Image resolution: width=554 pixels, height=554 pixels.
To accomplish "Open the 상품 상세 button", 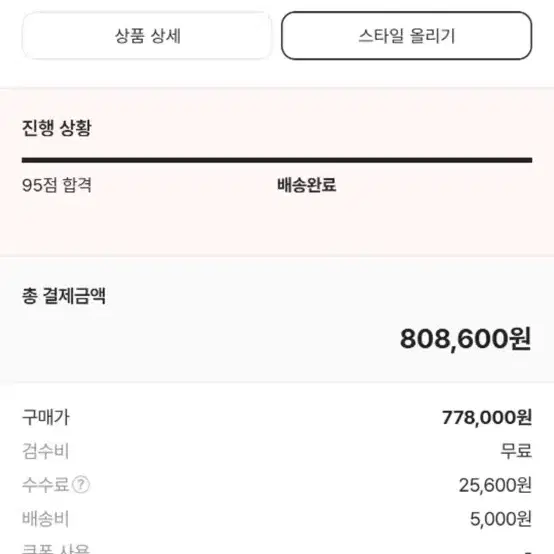I will pyautogui.click(x=147, y=36).
